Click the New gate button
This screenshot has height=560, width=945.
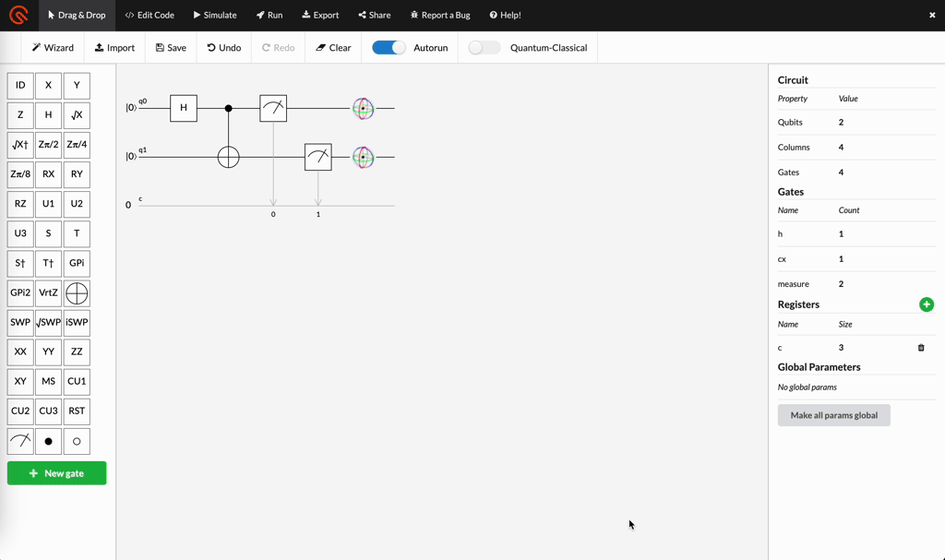(56, 472)
